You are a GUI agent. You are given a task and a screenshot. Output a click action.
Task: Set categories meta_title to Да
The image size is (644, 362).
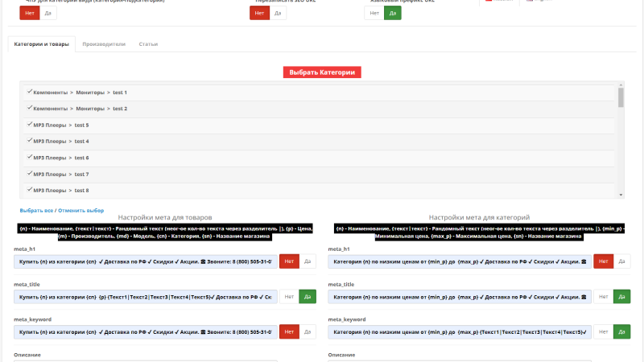click(621, 297)
